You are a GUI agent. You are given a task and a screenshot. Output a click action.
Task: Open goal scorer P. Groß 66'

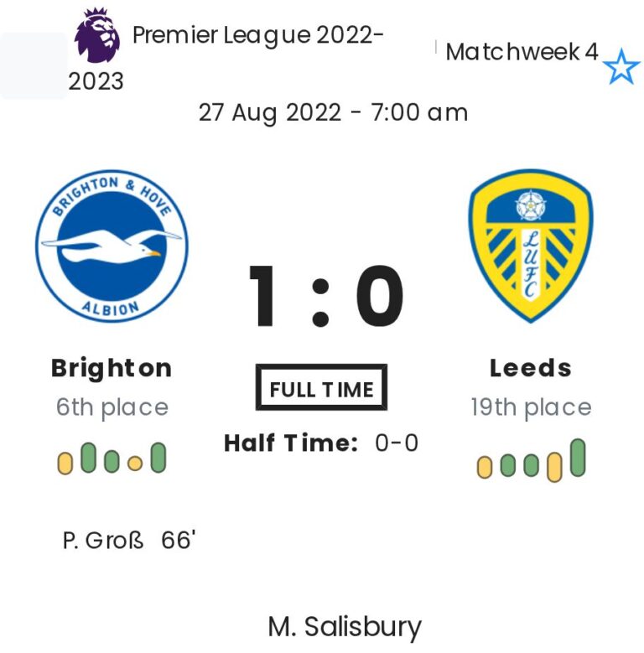coord(128,540)
